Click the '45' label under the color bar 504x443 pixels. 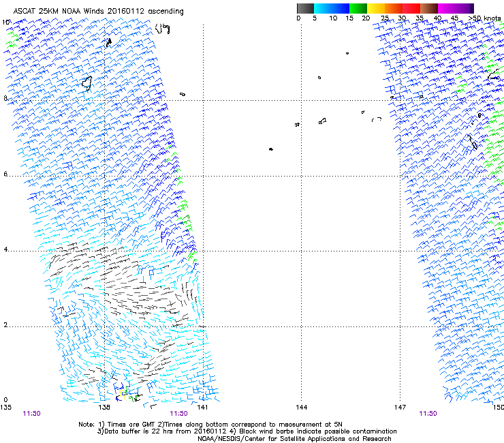tap(454, 18)
